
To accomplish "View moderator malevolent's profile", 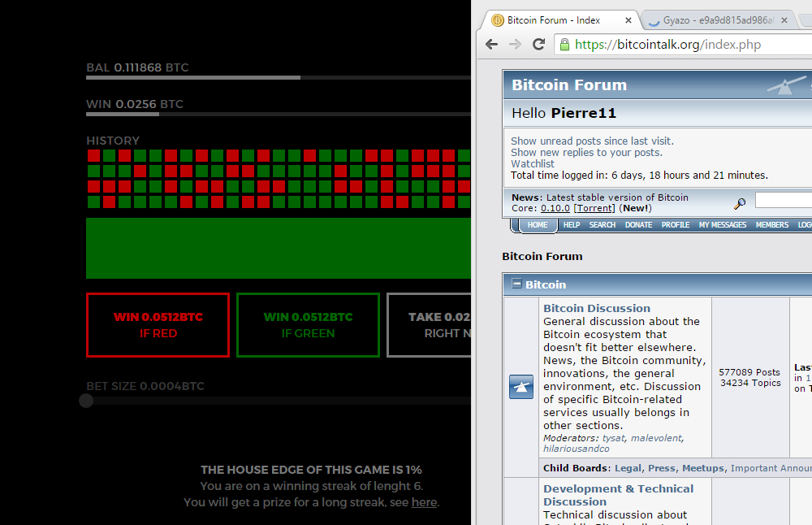I will [656, 438].
